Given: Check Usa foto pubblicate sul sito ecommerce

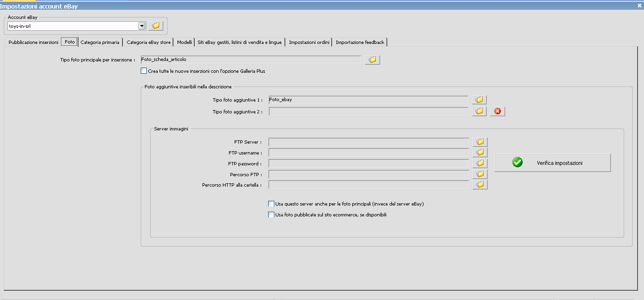Looking at the screenshot, I should pyautogui.click(x=271, y=214).
